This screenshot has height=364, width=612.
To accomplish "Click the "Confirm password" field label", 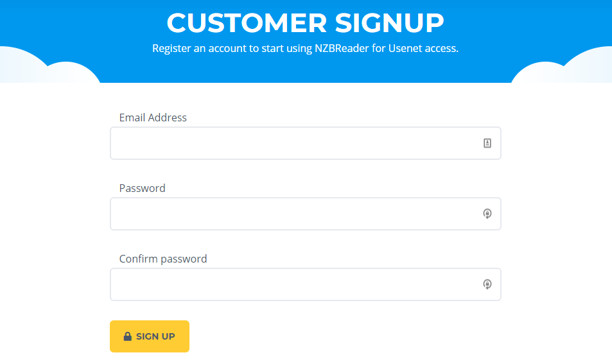I will tap(163, 259).
